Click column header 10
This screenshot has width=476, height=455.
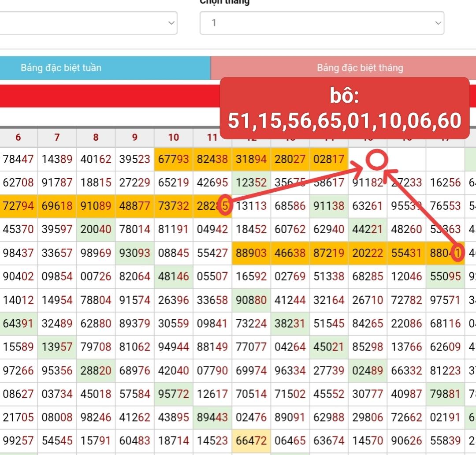(x=174, y=137)
